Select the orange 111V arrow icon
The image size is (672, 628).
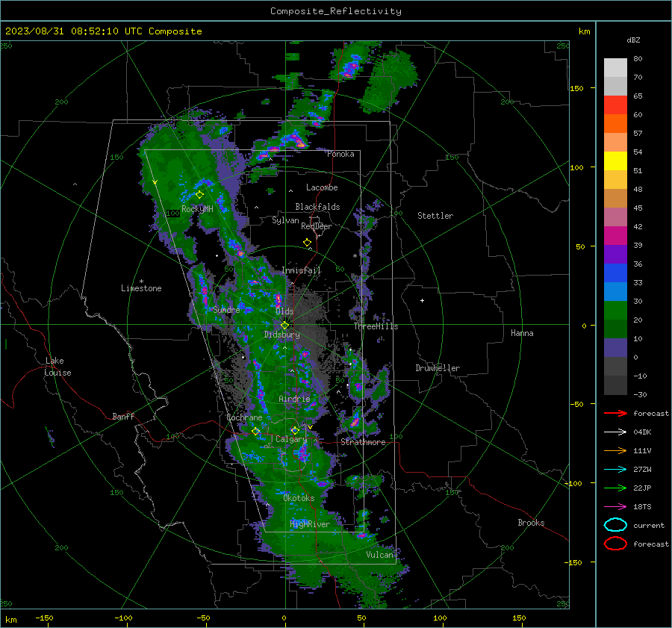(615, 450)
